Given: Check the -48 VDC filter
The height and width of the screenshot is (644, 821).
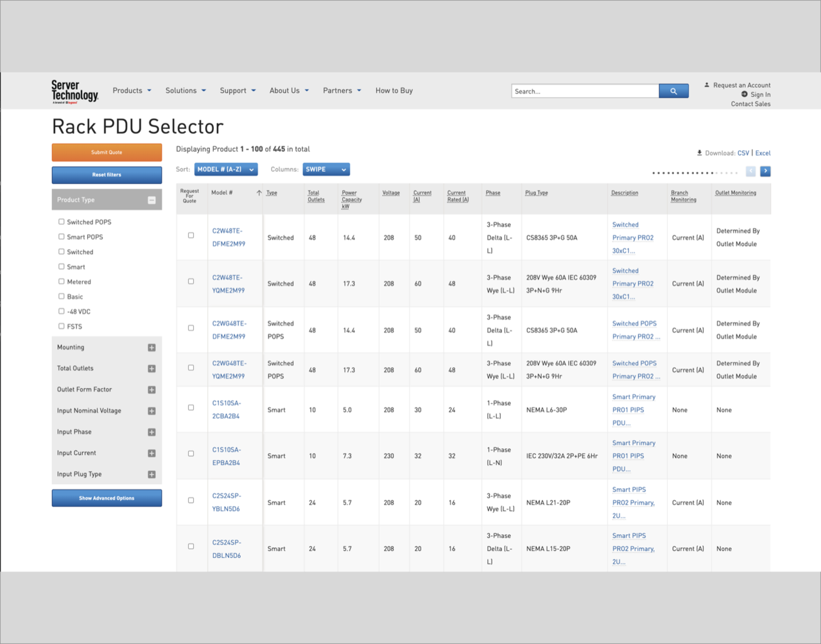Looking at the screenshot, I should (x=62, y=311).
